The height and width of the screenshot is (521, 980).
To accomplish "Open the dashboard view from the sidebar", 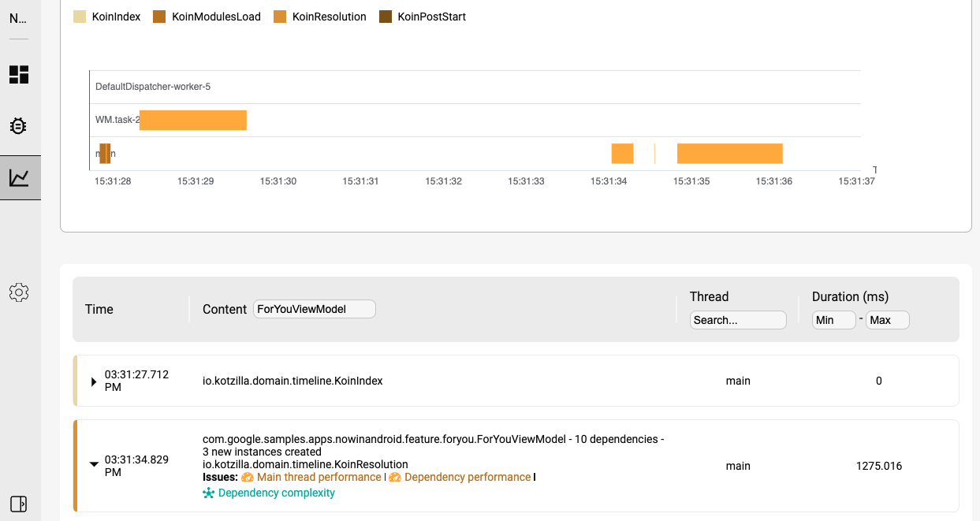I will tap(17, 74).
